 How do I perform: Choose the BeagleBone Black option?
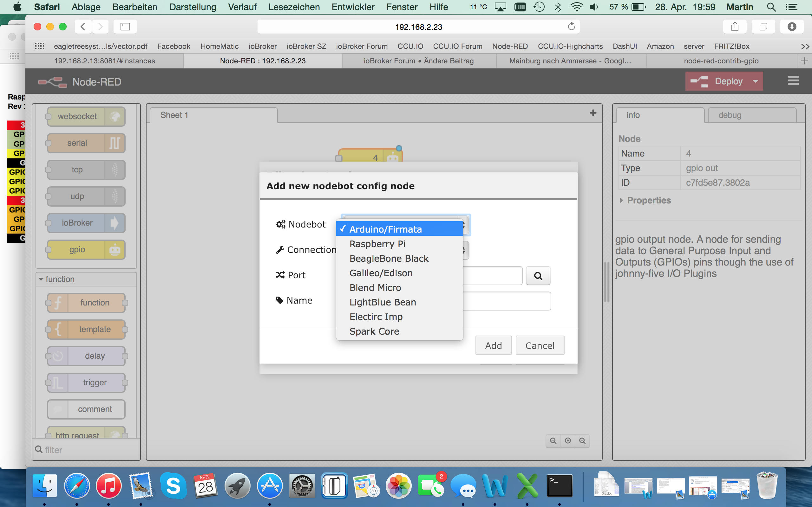pos(389,259)
